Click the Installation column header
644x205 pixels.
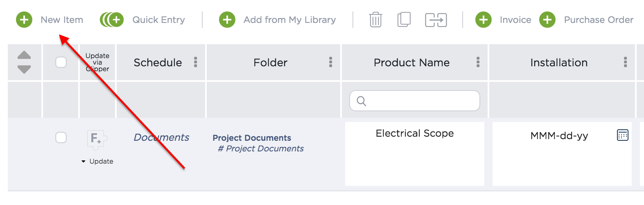[559, 62]
